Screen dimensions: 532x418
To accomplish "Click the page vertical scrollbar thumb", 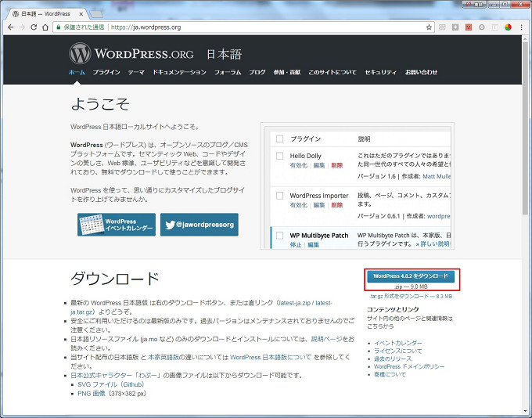I will (x=525, y=128).
